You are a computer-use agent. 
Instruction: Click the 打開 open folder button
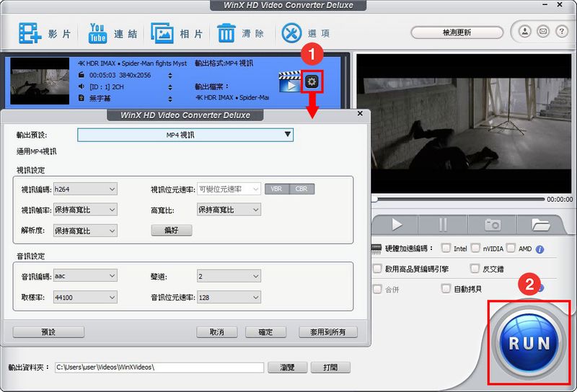pyautogui.click(x=330, y=367)
